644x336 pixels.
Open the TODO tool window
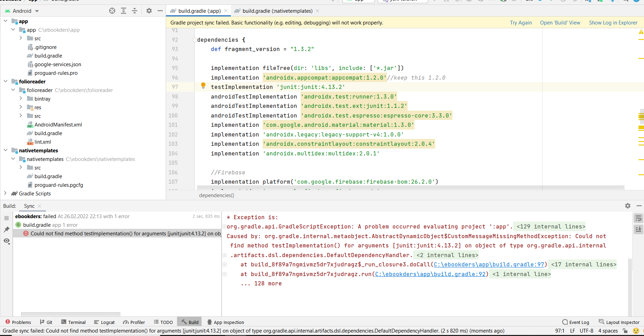(163, 322)
